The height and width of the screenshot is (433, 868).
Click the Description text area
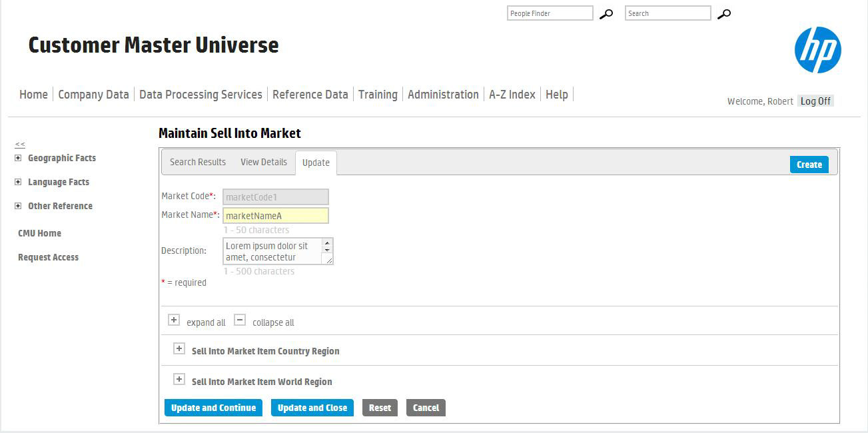[x=278, y=251]
